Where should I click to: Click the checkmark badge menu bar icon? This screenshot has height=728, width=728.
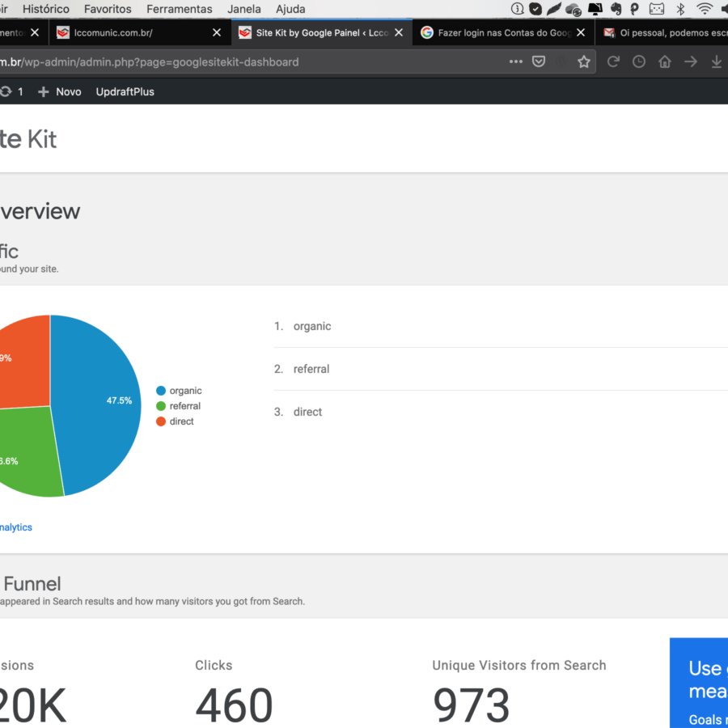click(535, 9)
